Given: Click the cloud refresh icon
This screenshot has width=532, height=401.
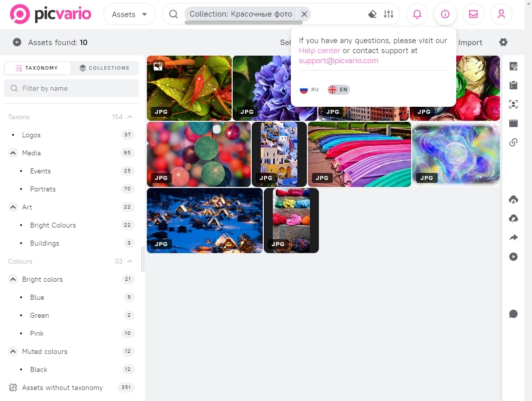Looking at the screenshot, I should click(513, 219).
